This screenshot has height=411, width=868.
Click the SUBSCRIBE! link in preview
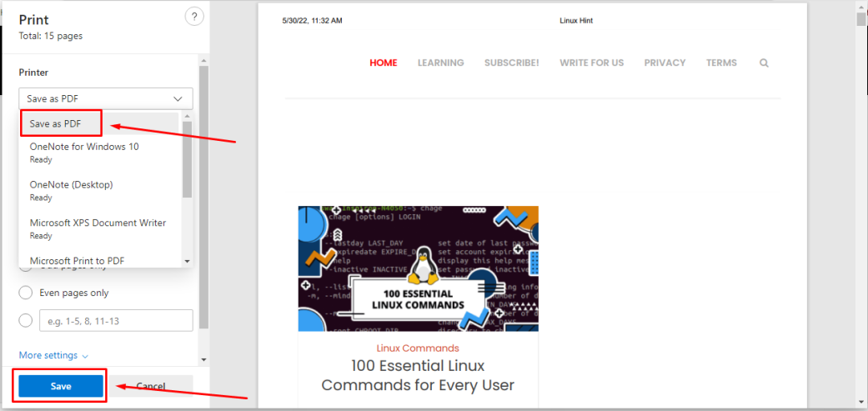511,63
